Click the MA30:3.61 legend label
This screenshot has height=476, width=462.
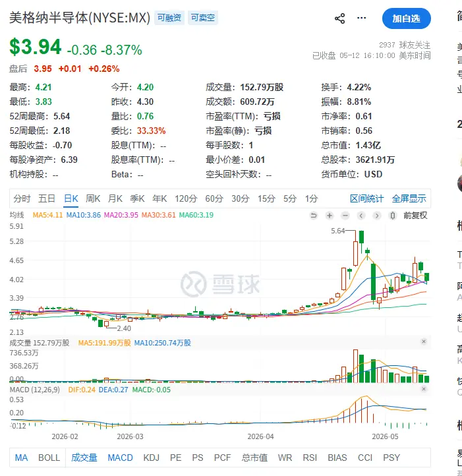click(x=158, y=215)
